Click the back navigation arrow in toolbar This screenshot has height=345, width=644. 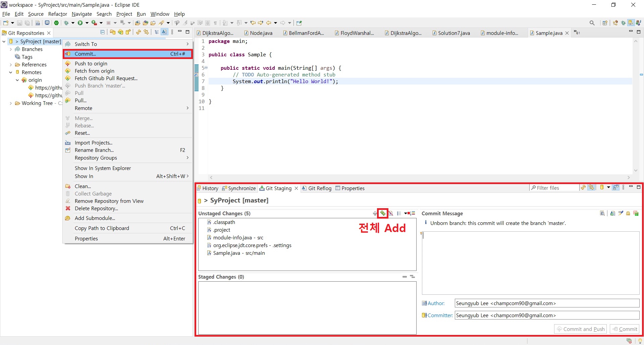click(269, 23)
